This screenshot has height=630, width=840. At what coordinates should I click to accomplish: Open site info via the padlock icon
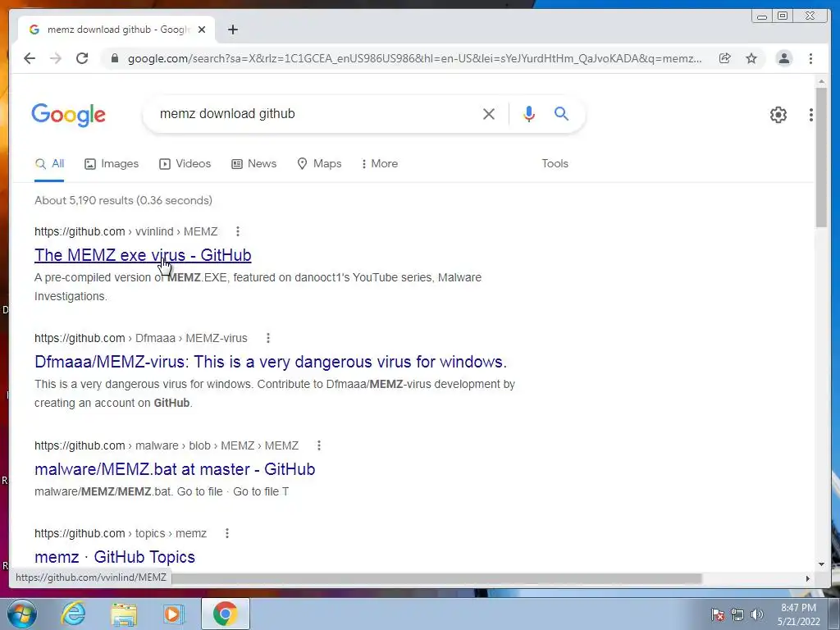click(x=114, y=58)
